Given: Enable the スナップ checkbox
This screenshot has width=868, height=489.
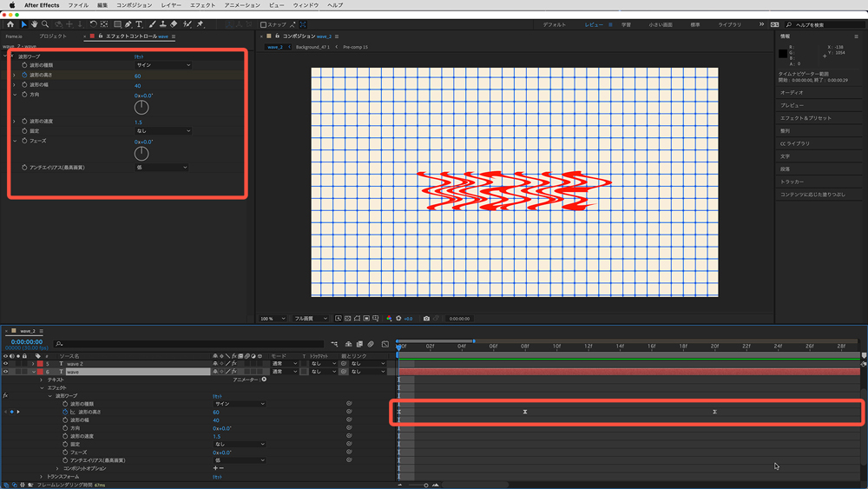Looking at the screenshot, I should [265, 25].
